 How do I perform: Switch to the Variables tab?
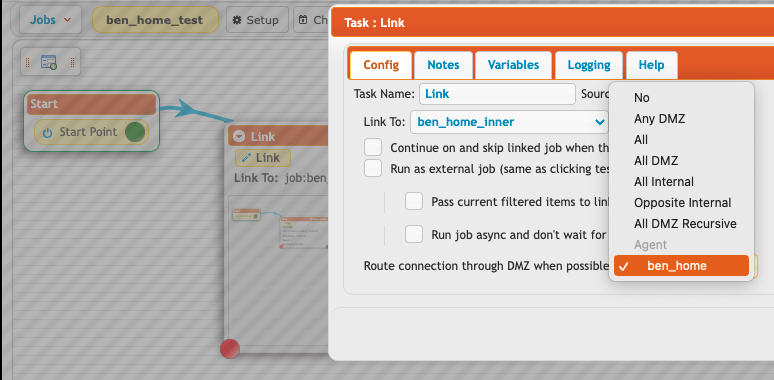[x=513, y=65]
